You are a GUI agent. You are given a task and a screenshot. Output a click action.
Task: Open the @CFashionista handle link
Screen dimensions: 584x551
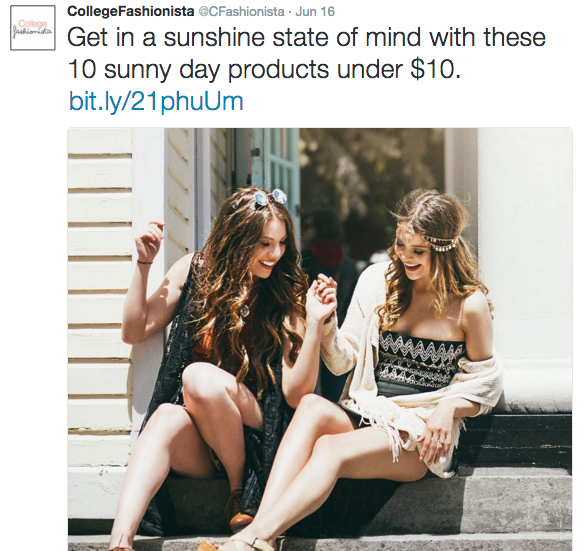(241, 12)
